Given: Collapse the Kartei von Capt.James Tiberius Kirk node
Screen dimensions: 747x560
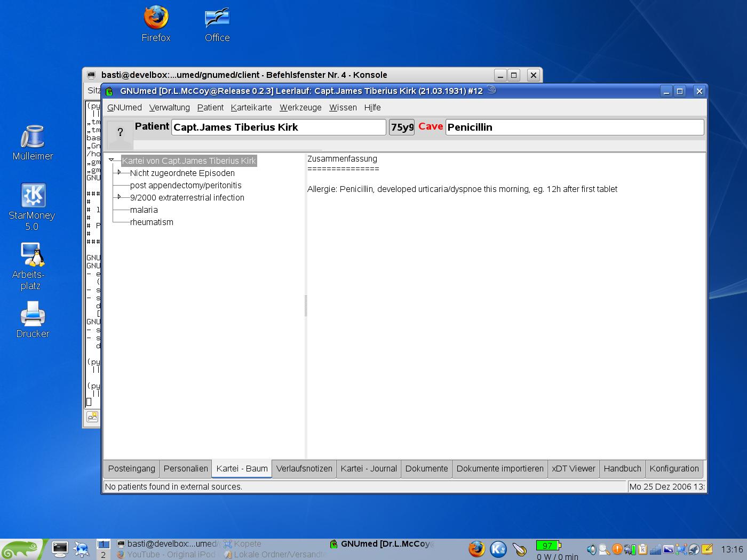Looking at the screenshot, I should pyautogui.click(x=111, y=160).
